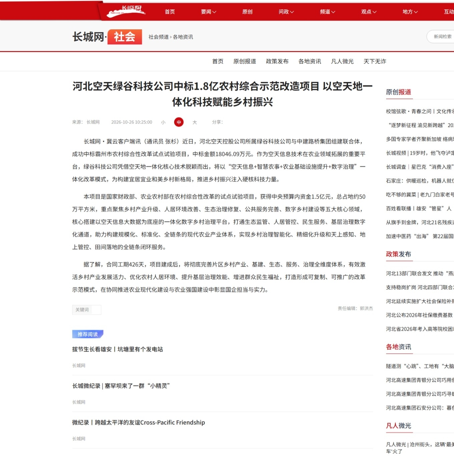
Task: Open sidebar item 长城视频 19岁时
Action: [420, 153]
